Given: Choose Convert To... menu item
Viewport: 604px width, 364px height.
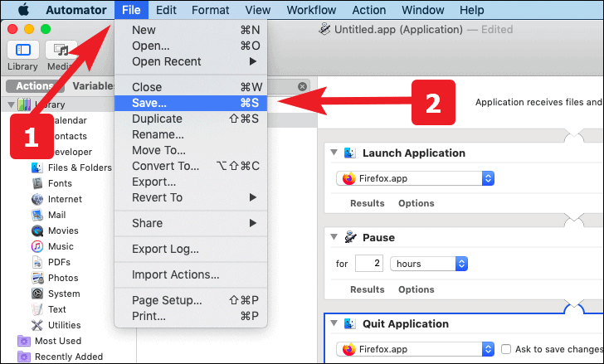Looking at the screenshot, I should click(191, 166).
